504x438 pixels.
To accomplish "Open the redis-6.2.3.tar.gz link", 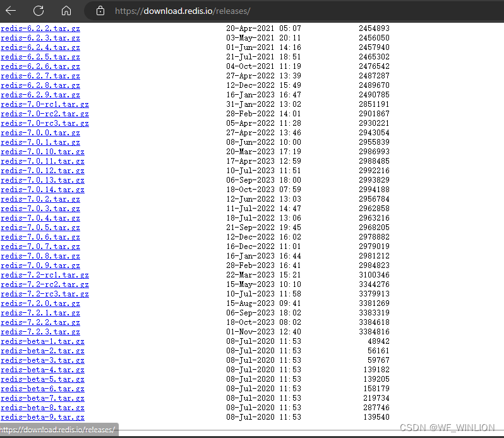I will coord(40,38).
